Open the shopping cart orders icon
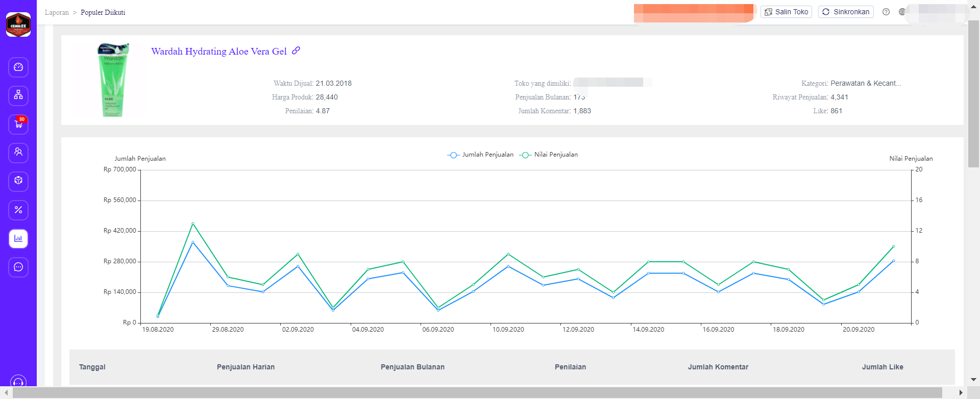Viewport: 980px width, 399px height. tap(18, 124)
